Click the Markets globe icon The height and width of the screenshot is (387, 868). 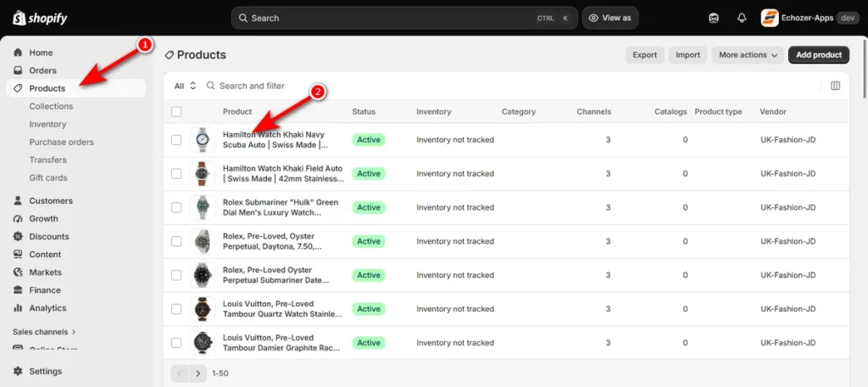point(19,272)
